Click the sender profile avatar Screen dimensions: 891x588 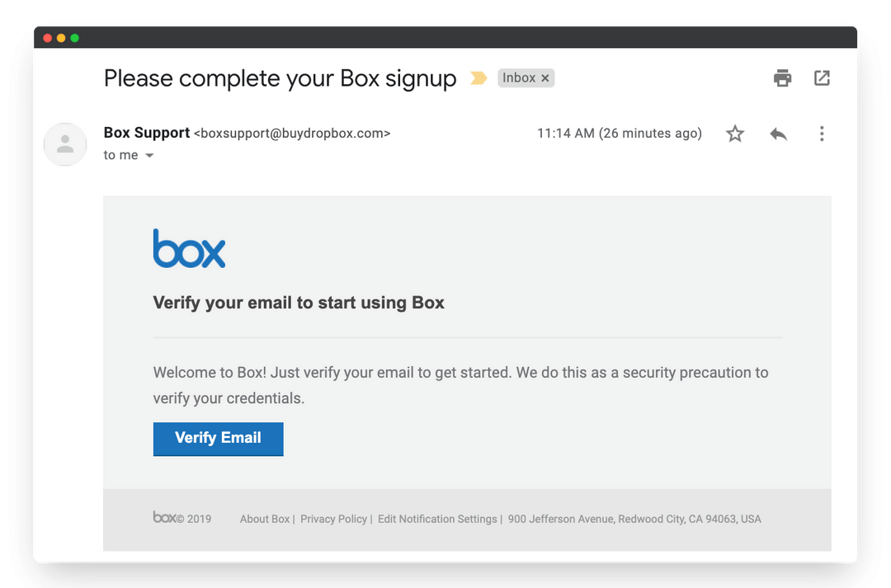point(64,143)
